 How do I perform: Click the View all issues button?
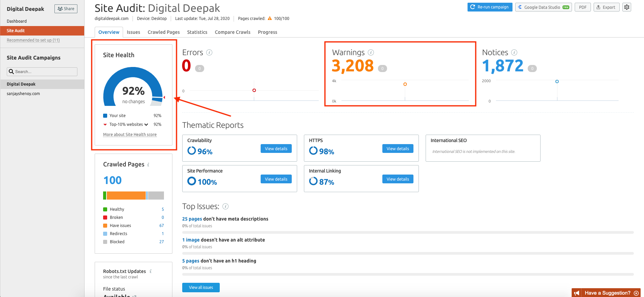(201, 288)
